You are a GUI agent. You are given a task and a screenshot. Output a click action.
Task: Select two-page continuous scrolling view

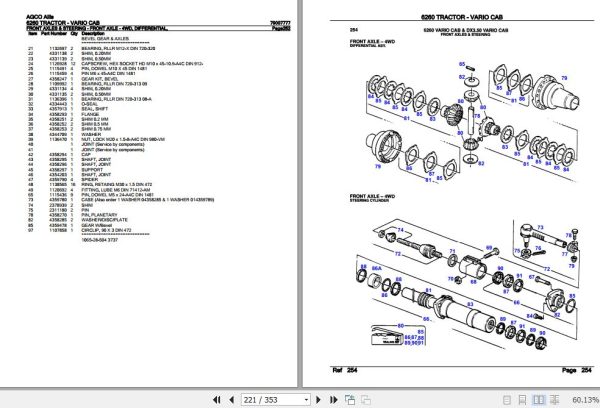click(x=554, y=400)
